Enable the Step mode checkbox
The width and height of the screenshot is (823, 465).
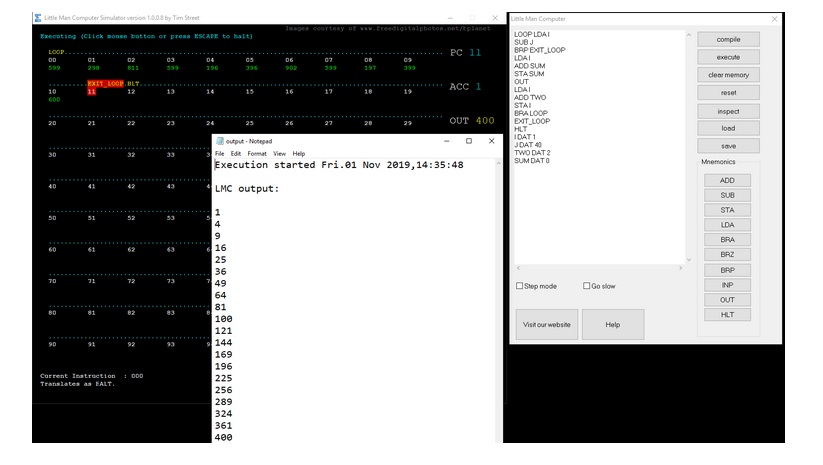[x=520, y=286]
